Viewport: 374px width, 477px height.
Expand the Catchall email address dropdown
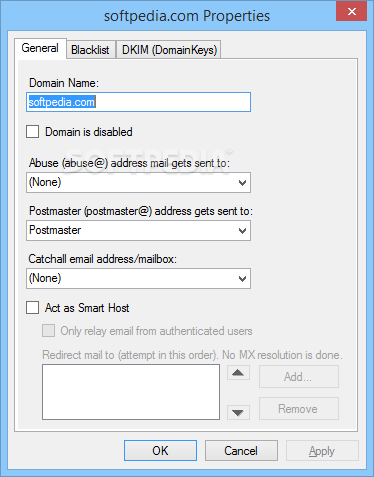[138, 278]
